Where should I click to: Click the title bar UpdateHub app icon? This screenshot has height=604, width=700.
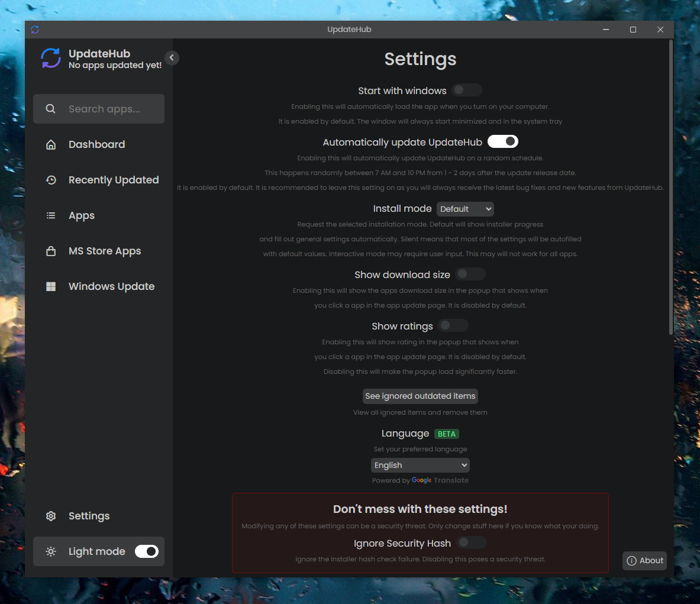tap(35, 30)
